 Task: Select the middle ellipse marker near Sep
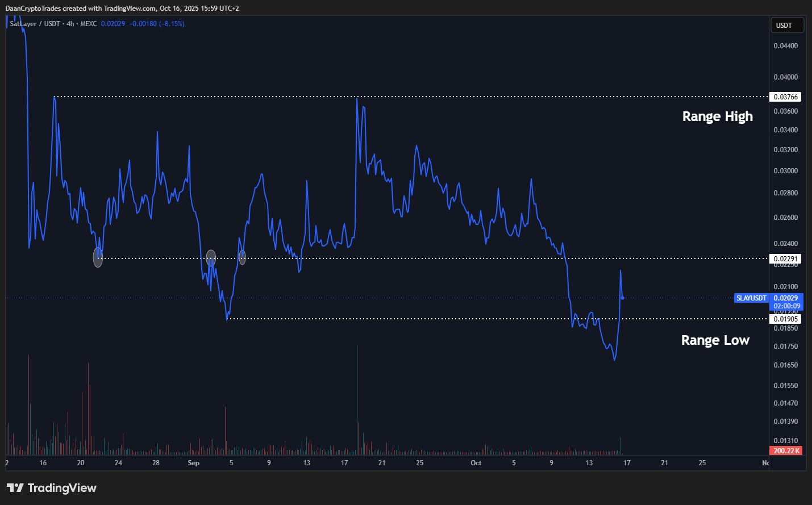[211, 258]
